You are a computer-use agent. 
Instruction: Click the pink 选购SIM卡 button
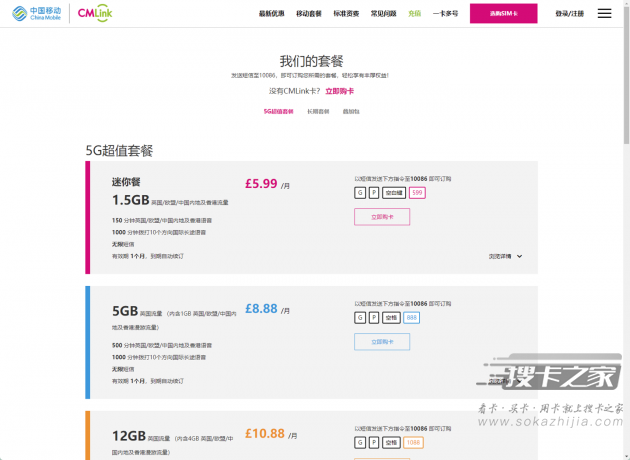coord(503,13)
